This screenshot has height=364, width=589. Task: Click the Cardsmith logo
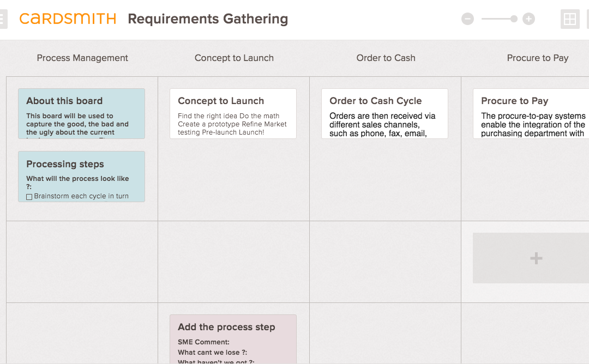[68, 19]
